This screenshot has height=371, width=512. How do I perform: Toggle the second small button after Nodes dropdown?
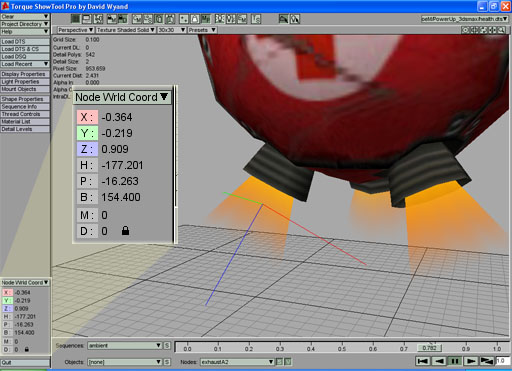click(x=288, y=362)
